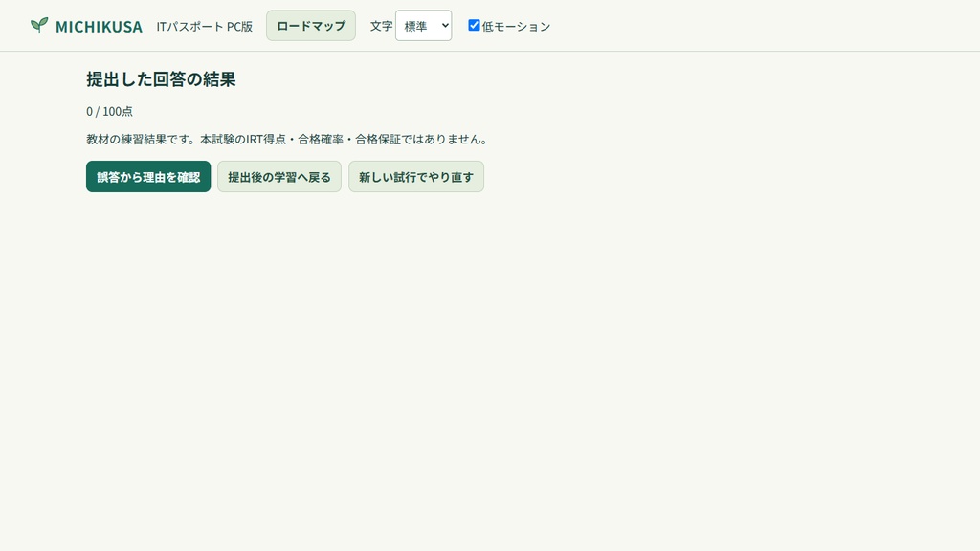
Task: Click 誤答から理由を確認 button
Action: click(x=148, y=177)
